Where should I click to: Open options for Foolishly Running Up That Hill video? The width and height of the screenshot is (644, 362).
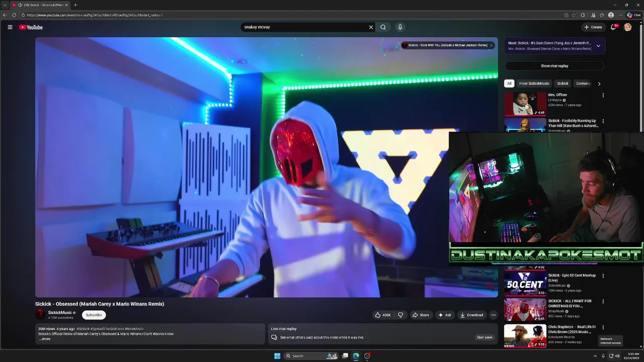tap(603, 121)
